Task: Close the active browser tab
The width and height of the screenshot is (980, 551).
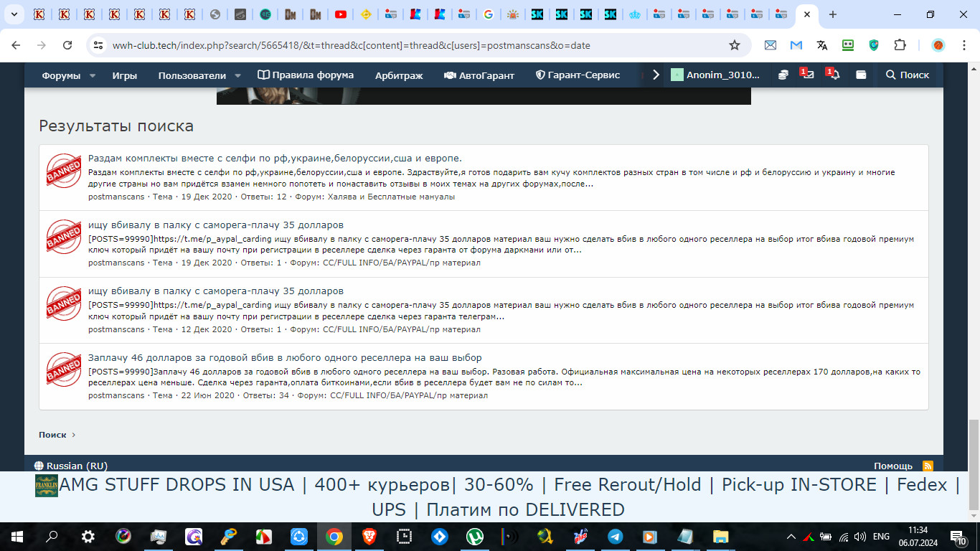Action: pos(807,14)
